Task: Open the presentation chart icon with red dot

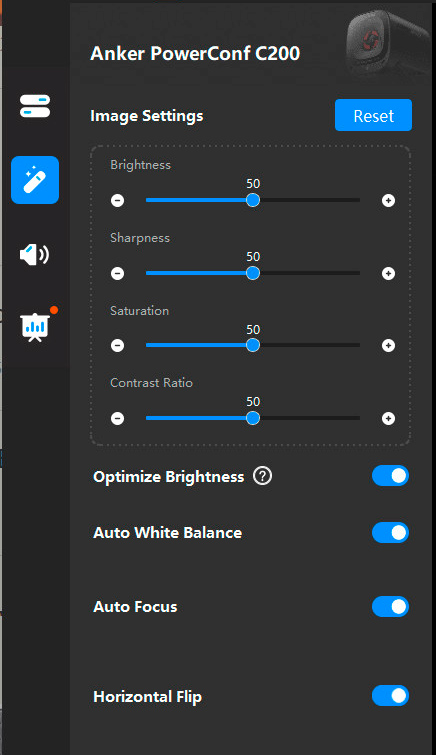Action: coord(35,327)
